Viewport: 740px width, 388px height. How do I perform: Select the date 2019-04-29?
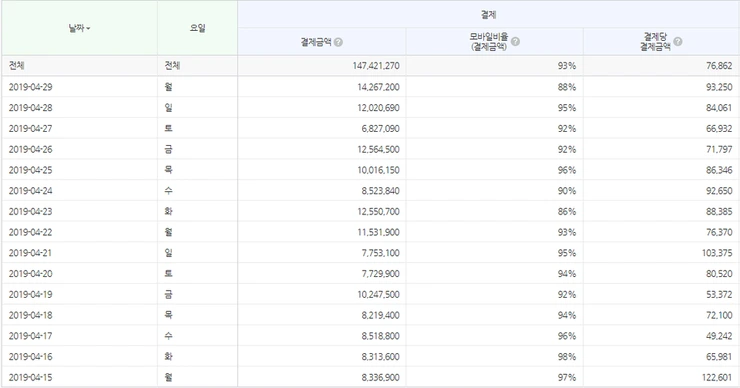pos(30,87)
